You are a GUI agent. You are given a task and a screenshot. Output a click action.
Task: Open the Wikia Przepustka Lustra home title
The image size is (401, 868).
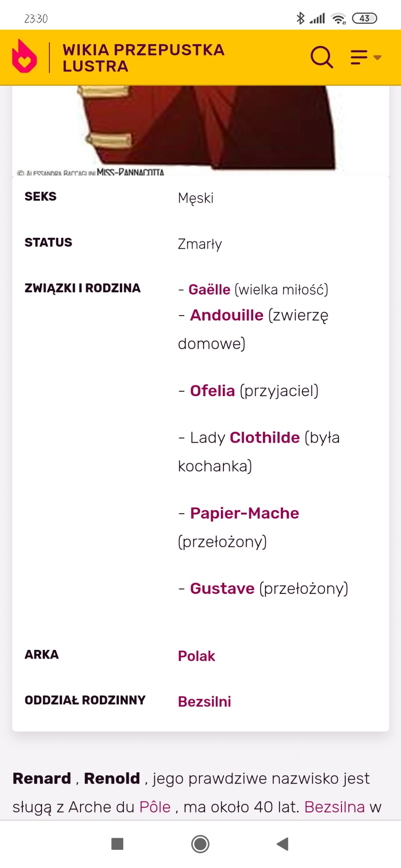click(x=143, y=58)
